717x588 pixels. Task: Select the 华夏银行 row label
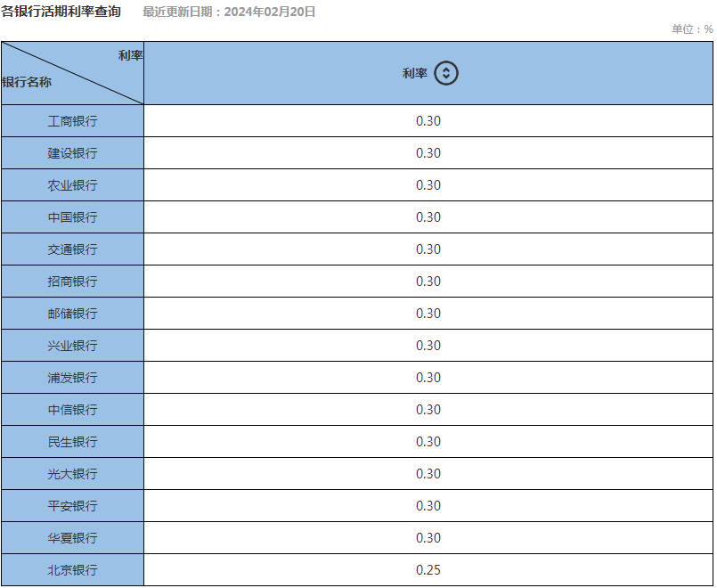click(72, 538)
